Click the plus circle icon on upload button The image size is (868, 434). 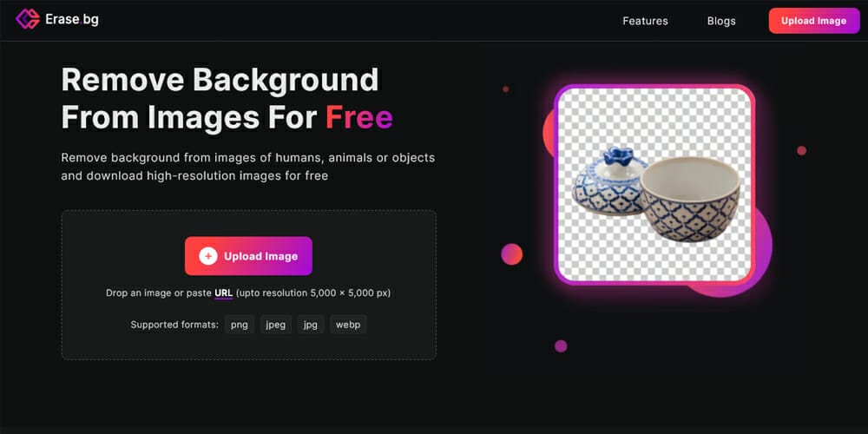(208, 256)
